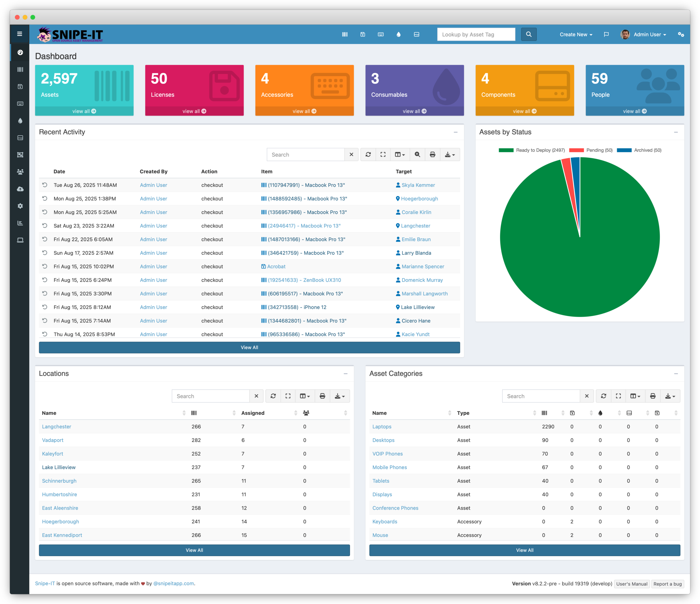Viewport: 700px width, 604px height.
Task: Toggle the hamburger sidebar menu
Action: click(x=20, y=34)
